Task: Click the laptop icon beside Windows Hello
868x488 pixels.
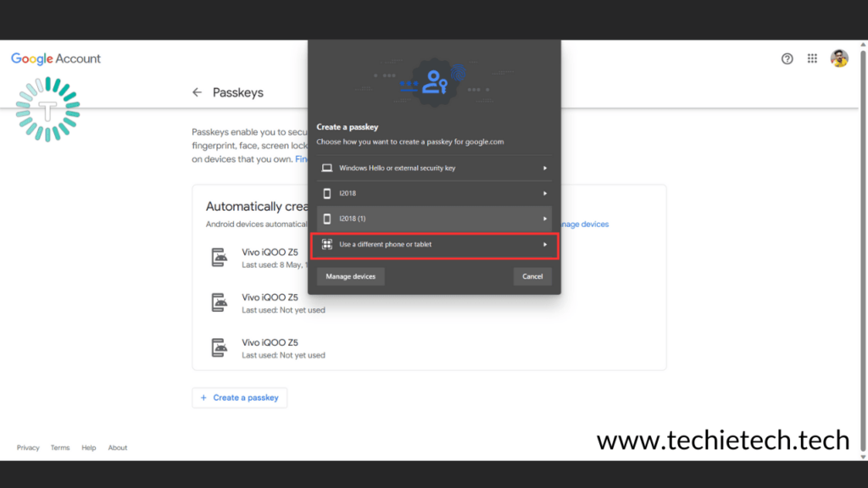Action: (x=325, y=168)
